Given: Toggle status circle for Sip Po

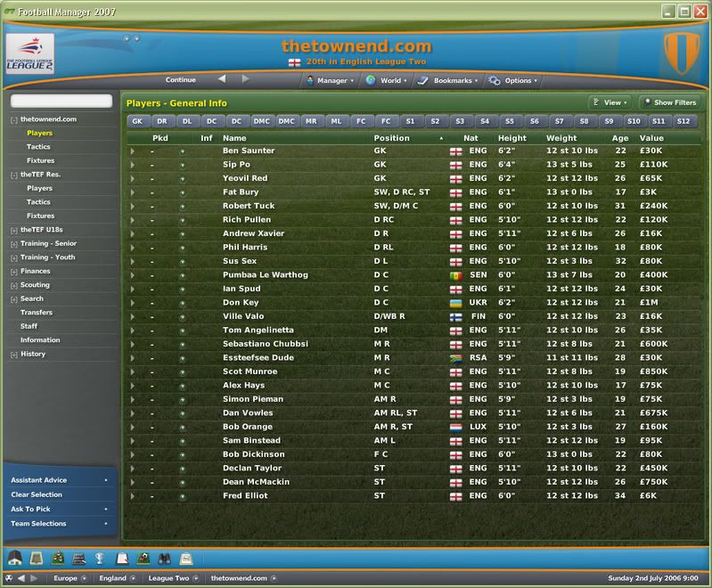Looking at the screenshot, I should tap(182, 166).
